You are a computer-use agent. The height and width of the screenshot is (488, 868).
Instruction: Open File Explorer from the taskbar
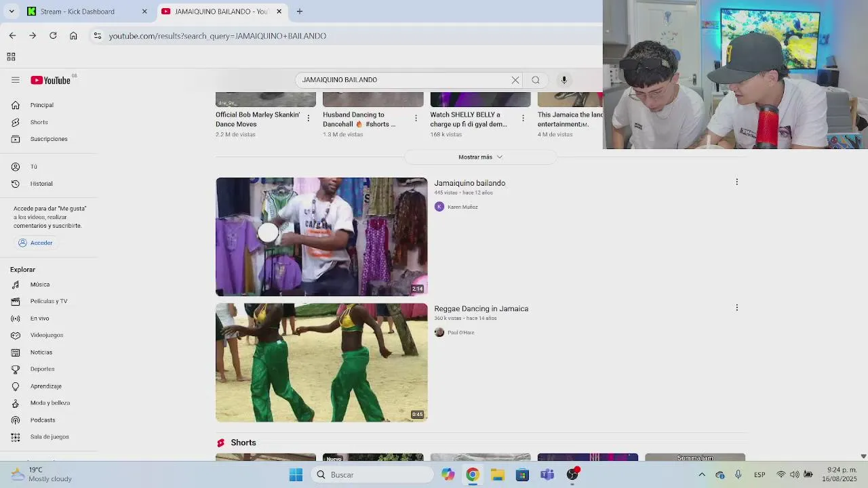[498, 474]
